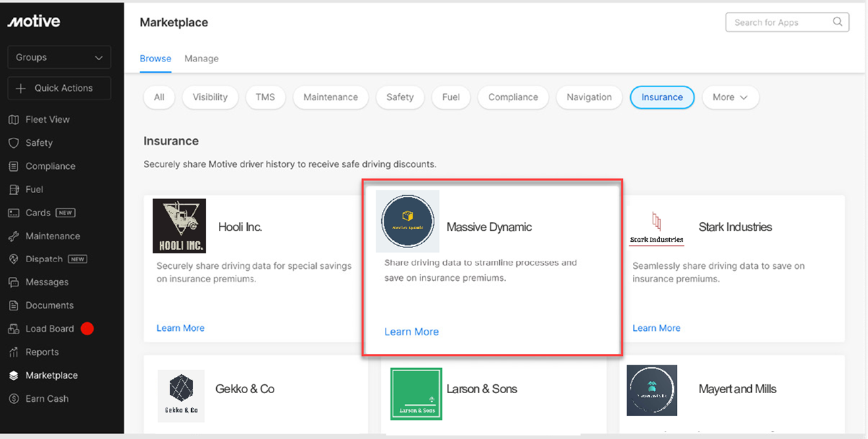The height and width of the screenshot is (439, 868).
Task: Click the Cards sidebar icon
Action: point(14,213)
